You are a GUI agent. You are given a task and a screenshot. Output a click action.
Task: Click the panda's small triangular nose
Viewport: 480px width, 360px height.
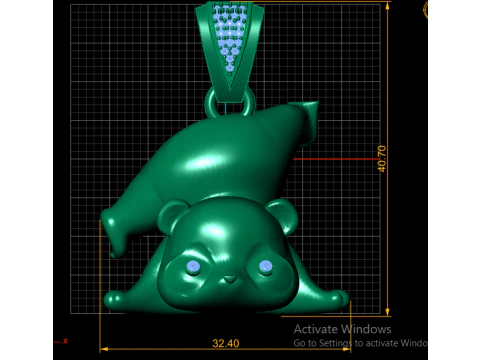pos(230,279)
